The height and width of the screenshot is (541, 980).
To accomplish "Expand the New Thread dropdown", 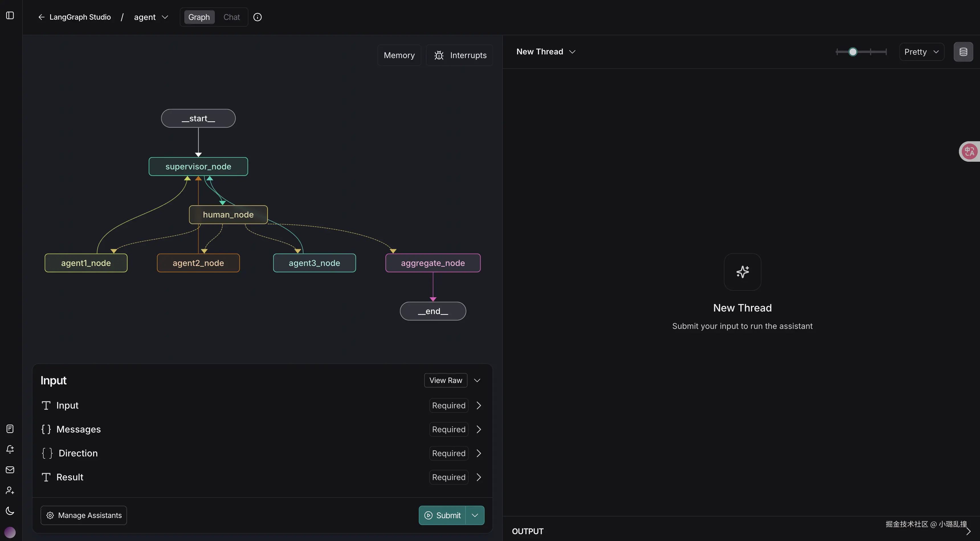I will (546, 52).
